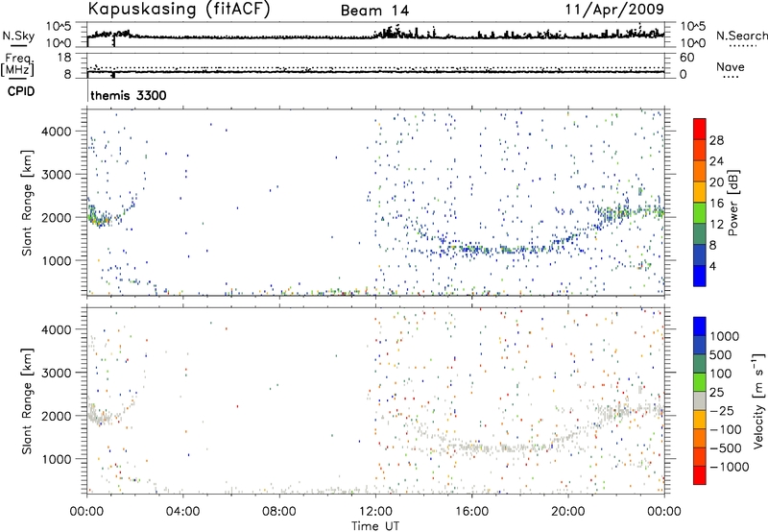Click the 16:00 time tick label
Viewport: 768px width, 532px height.
(471, 512)
